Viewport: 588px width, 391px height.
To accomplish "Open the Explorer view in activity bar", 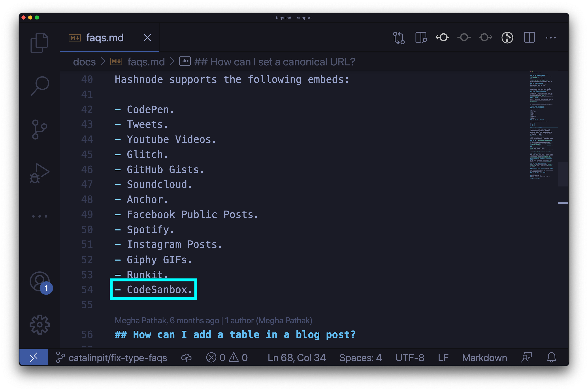I will coord(39,43).
